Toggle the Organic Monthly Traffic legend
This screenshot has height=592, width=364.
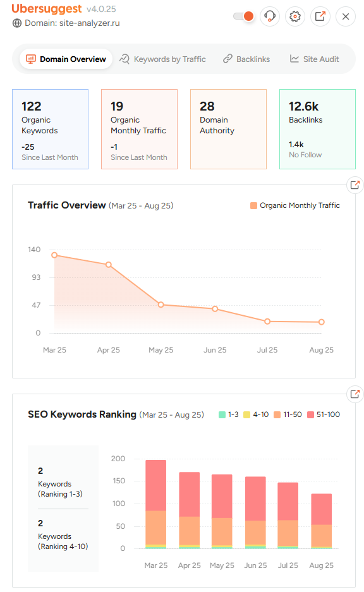pyautogui.click(x=294, y=205)
